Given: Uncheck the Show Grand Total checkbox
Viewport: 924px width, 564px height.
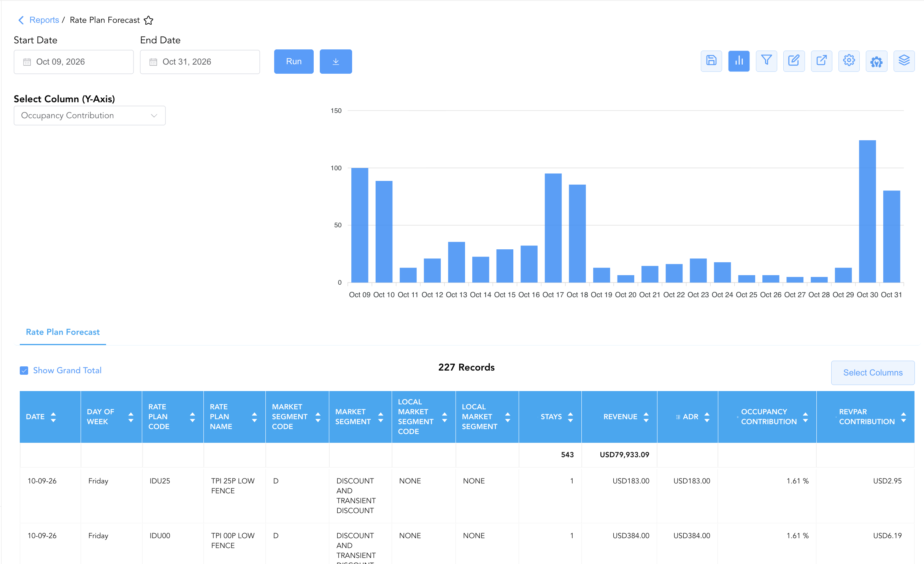Looking at the screenshot, I should pos(24,371).
